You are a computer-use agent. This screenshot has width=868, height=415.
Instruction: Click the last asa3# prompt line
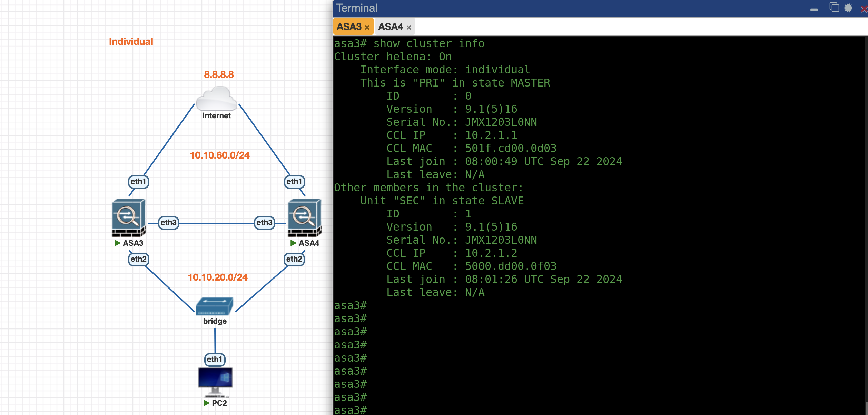pyautogui.click(x=350, y=410)
